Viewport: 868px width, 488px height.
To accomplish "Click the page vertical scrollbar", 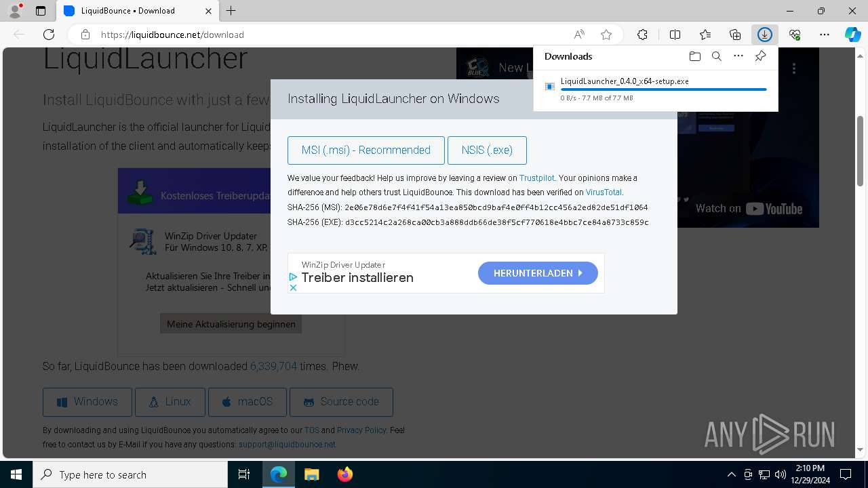I will [x=861, y=151].
